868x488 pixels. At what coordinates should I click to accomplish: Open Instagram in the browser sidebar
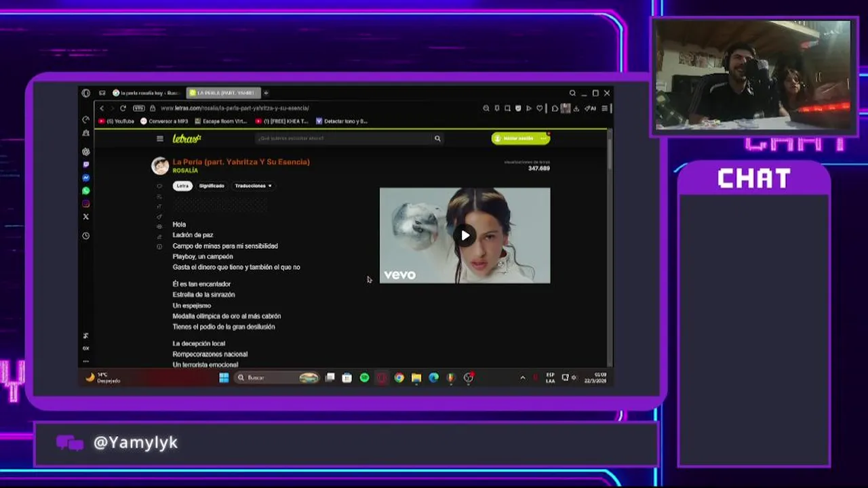[85, 204]
